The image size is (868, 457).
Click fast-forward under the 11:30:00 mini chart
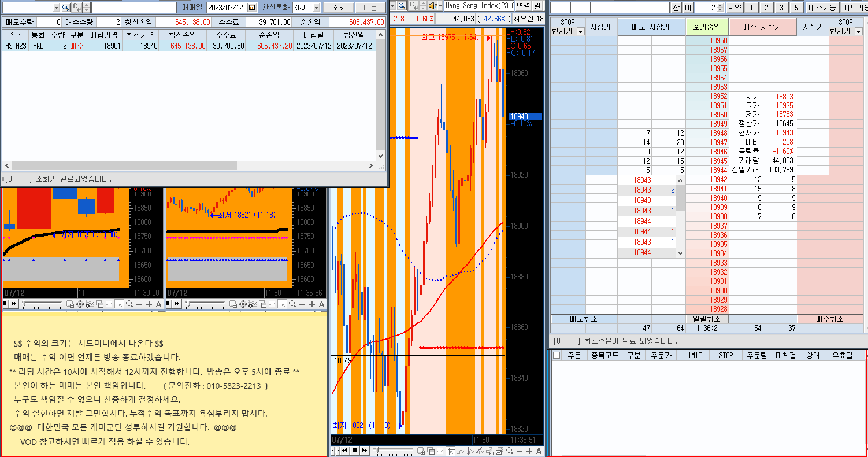[14, 304]
